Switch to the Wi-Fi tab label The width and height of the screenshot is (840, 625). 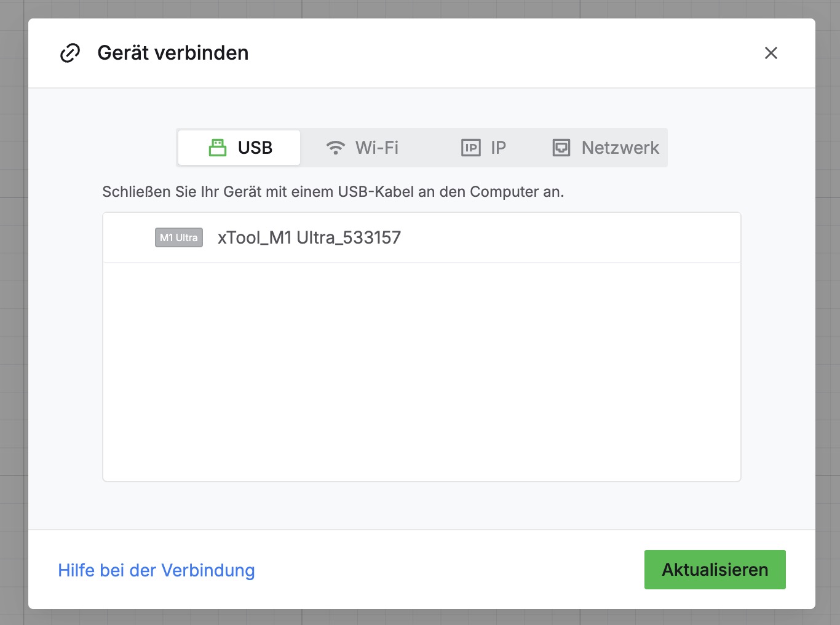click(376, 148)
